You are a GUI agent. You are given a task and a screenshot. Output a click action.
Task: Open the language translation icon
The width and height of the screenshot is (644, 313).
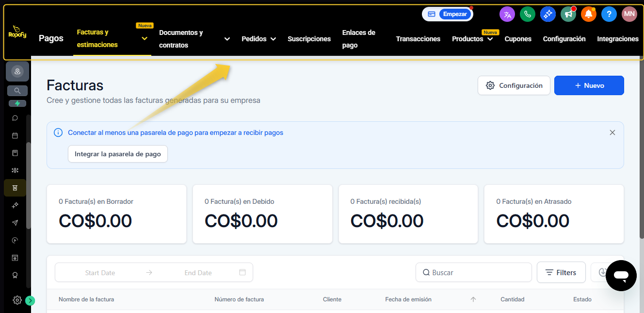click(507, 14)
